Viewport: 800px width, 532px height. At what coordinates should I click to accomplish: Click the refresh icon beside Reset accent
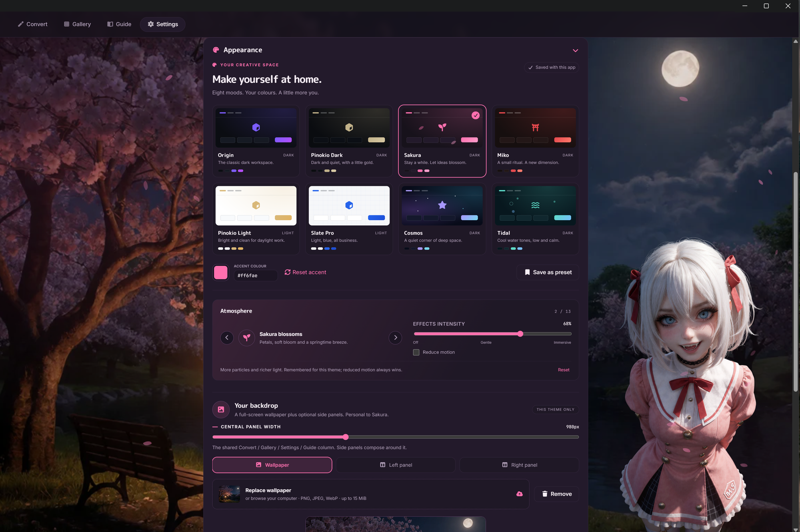pos(287,272)
